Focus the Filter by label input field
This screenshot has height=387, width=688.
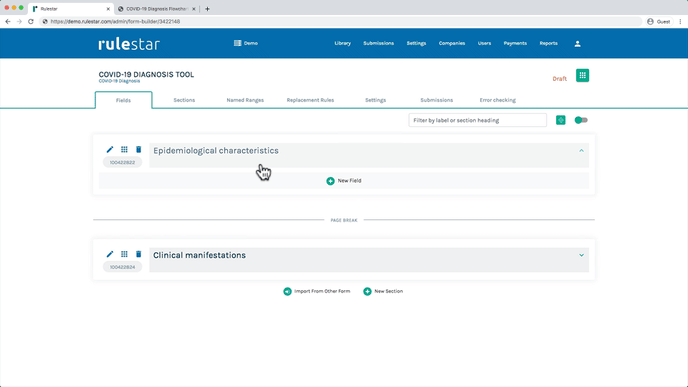[477, 120]
